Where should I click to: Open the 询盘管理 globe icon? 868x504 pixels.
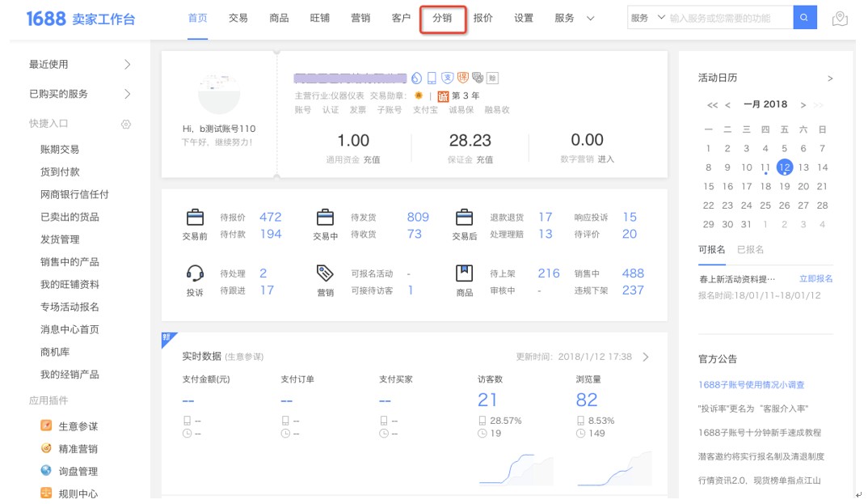(47, 471)
